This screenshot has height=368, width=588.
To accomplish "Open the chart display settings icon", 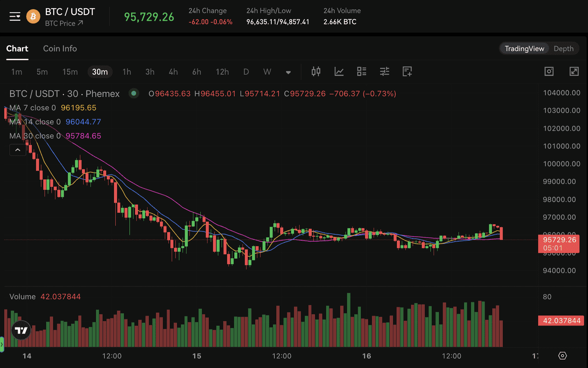I will [384, 72].
